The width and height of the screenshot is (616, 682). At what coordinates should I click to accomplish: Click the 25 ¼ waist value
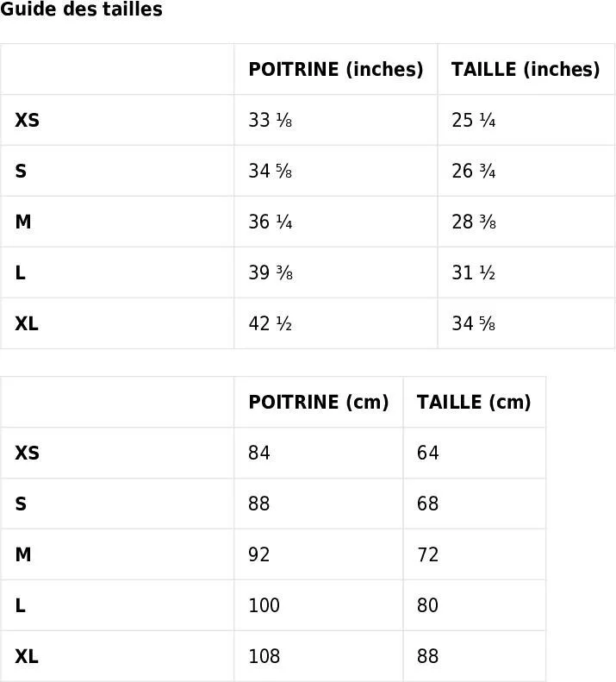473,120
